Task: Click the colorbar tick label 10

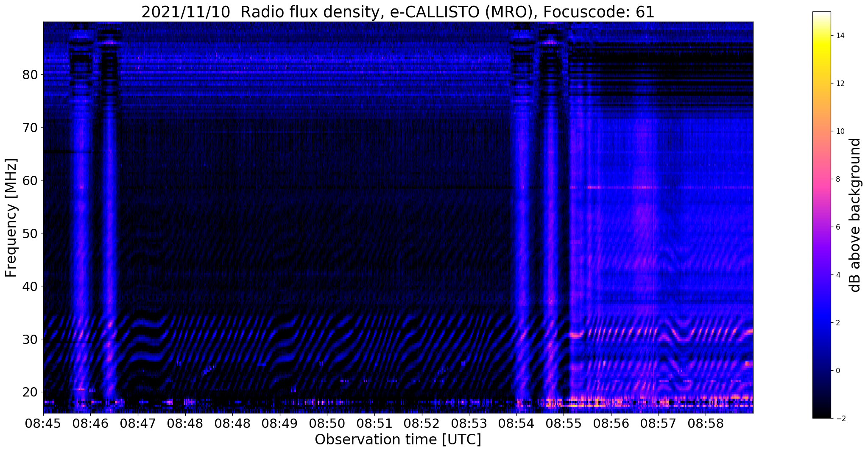Action: pos(840,131)
